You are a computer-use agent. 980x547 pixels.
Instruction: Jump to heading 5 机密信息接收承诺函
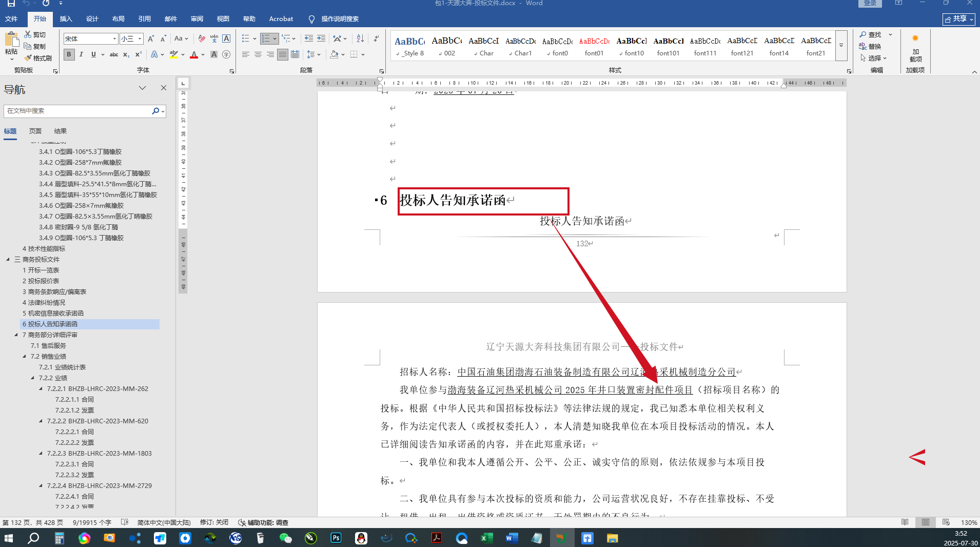(53, 314)
